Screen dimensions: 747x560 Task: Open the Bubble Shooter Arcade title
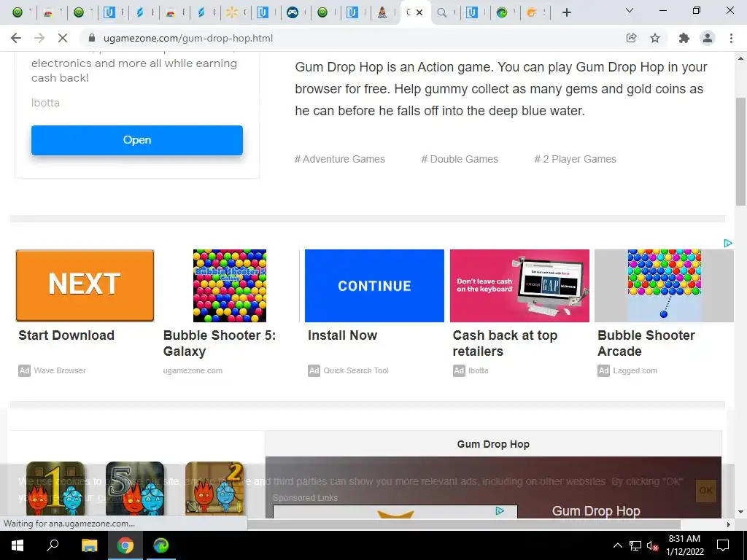(x=646, y=343)
